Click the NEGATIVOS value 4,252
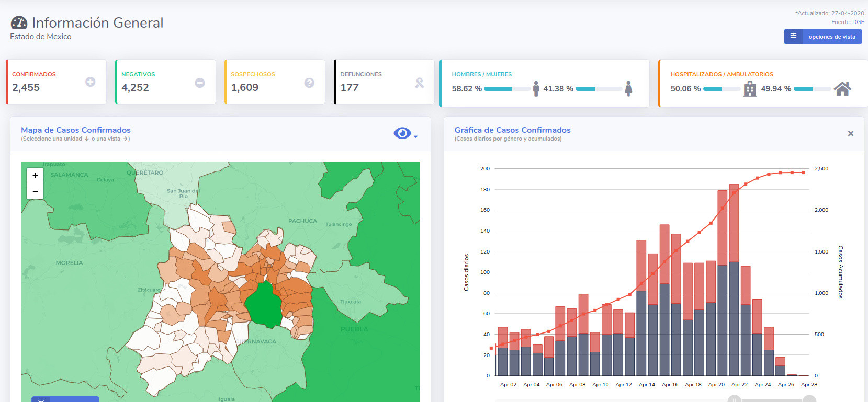This screenshot has width=868, height=402. [x=135, y=87]
